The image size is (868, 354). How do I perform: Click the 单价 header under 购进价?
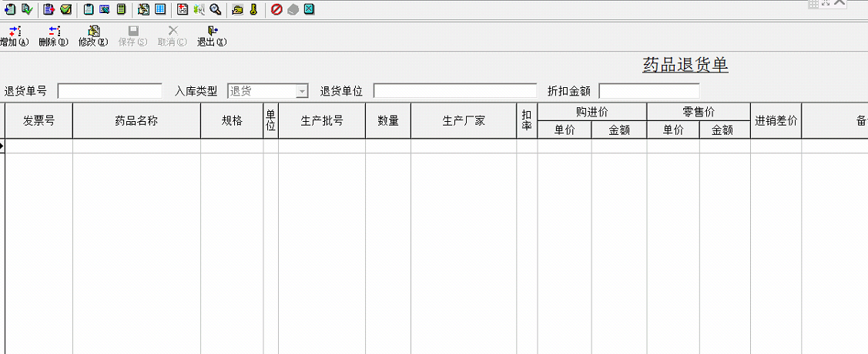click(565, 130)
